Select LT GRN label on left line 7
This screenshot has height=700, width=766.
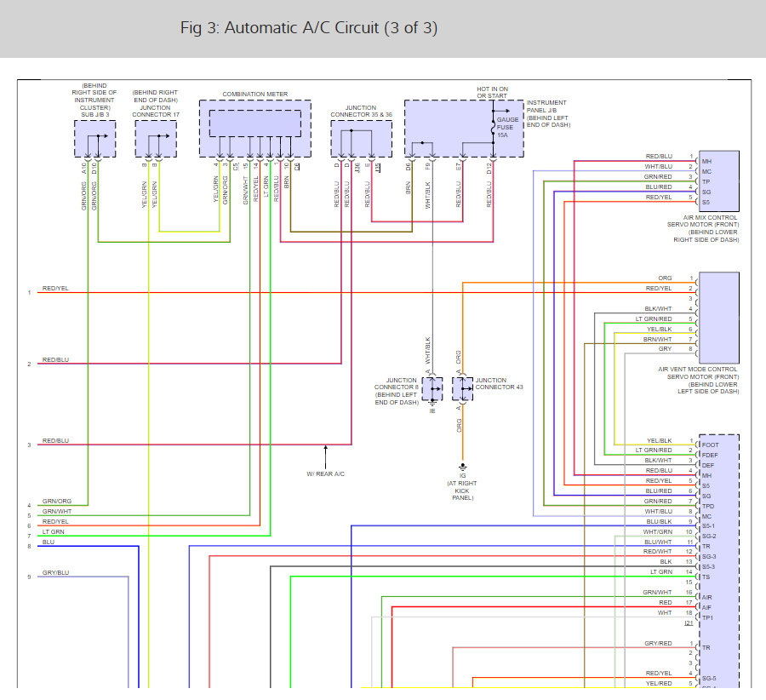[x=54, y=532]
